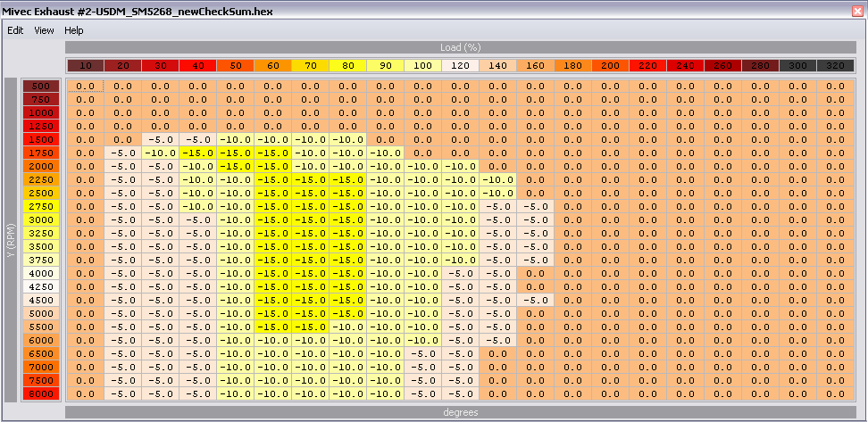Click the cell at 7500 RPM, load 10
The image size is (868, 422).
coord(85,381)
